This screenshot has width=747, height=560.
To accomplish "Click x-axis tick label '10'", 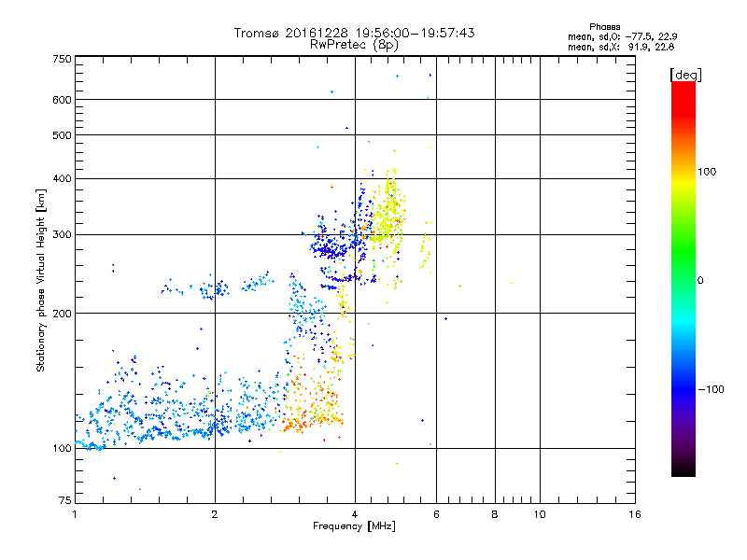I will tap(540, 514).
